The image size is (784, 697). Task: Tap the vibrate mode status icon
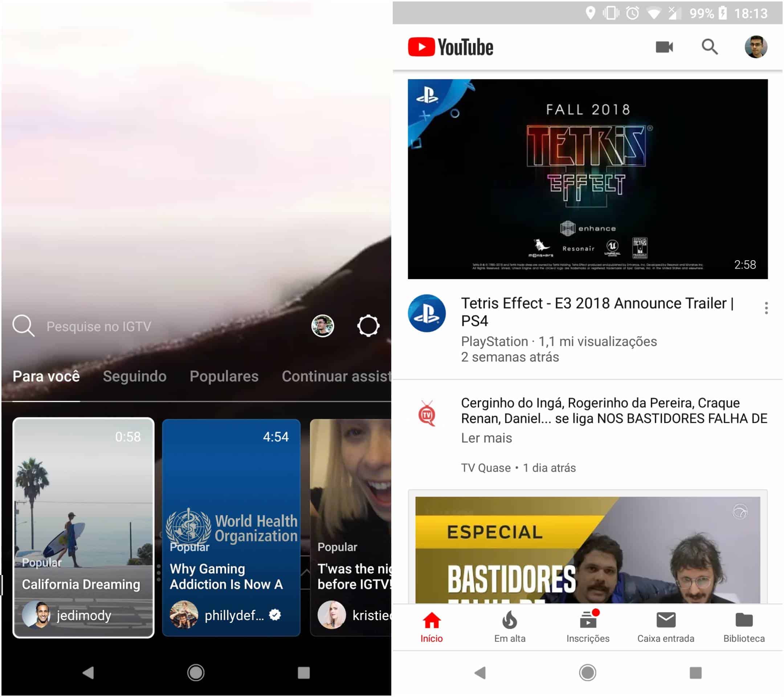click(x=611, y=13)
